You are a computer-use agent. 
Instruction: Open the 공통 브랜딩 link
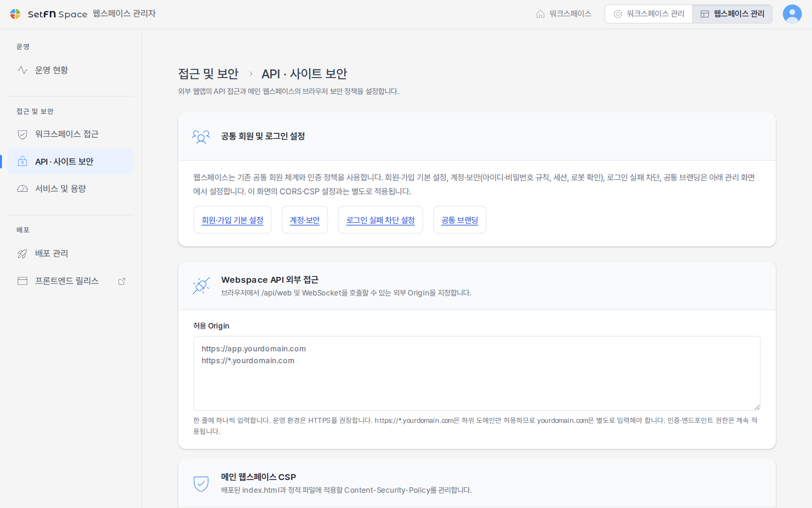click(x=460, y=220)
